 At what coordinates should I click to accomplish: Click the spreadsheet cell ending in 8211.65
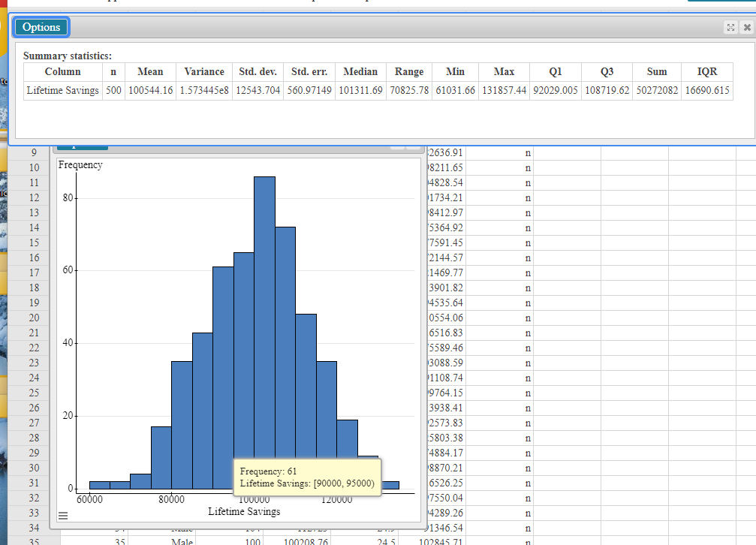(x=445, y=168)
